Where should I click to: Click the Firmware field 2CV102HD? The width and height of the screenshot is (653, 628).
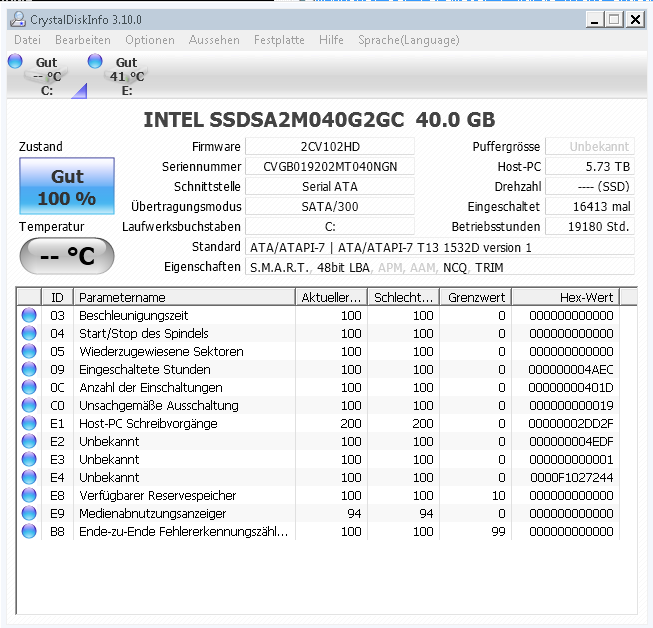(x=330, y=147)
